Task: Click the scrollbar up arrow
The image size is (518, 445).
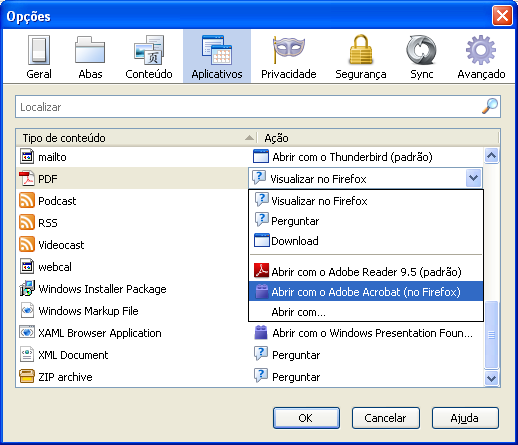Action: click(492, 156)
